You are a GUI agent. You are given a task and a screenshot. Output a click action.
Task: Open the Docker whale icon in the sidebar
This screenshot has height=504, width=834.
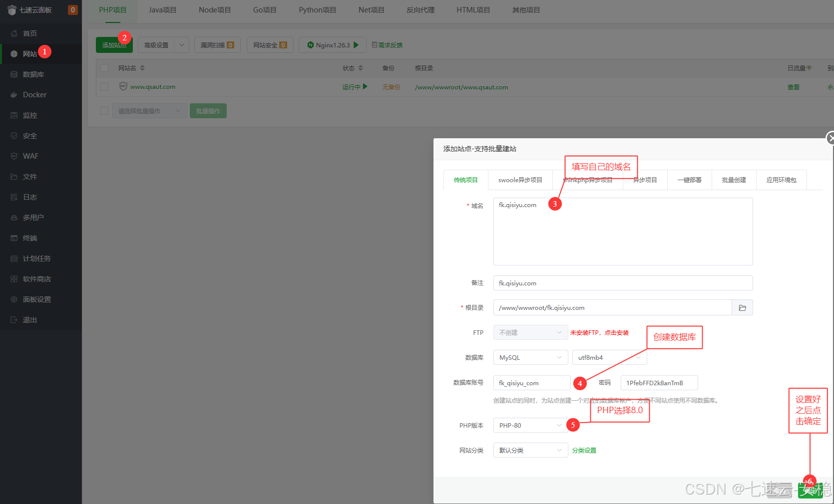(x=14, y=95)
